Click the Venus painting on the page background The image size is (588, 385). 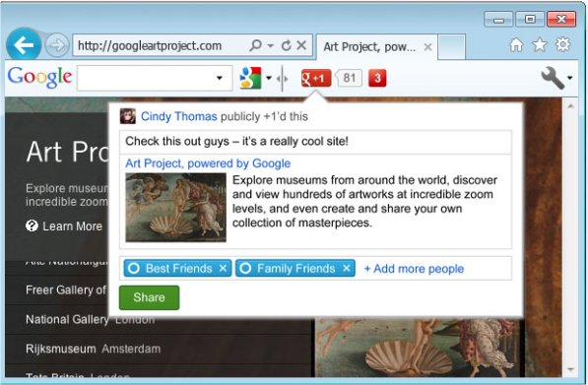pos(417,347)
